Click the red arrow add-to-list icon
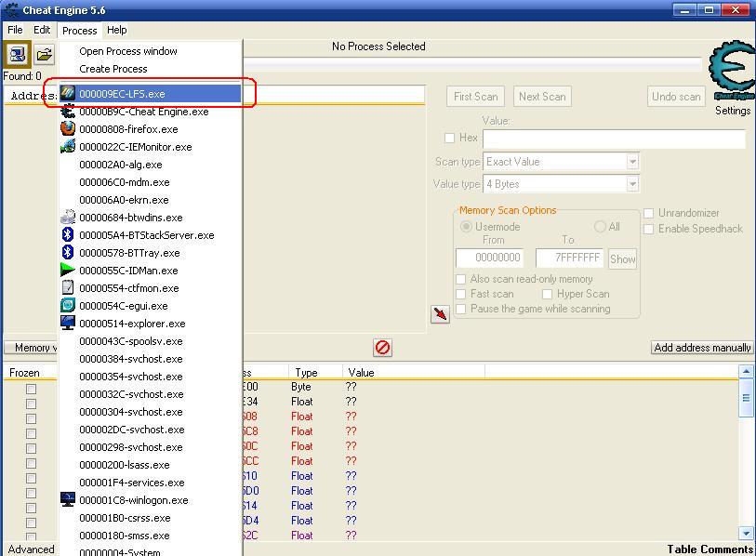This screenshot has height=556, width=756. click(x=440, y=314)
